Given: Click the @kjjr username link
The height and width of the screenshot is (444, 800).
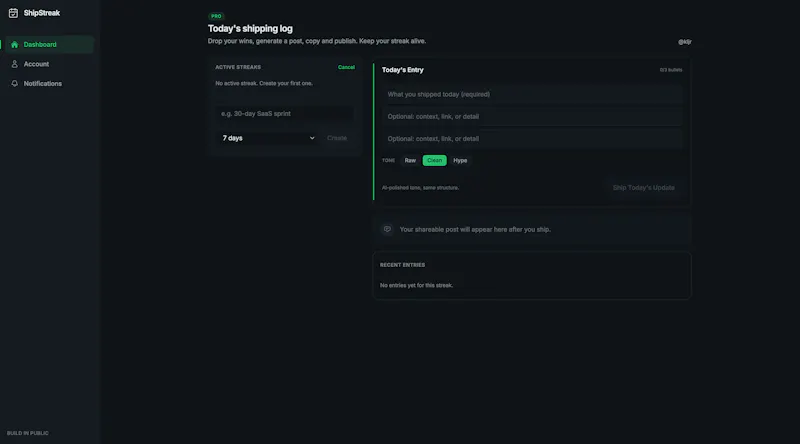Looking at the screenshot, I should (x=685, y=42).
